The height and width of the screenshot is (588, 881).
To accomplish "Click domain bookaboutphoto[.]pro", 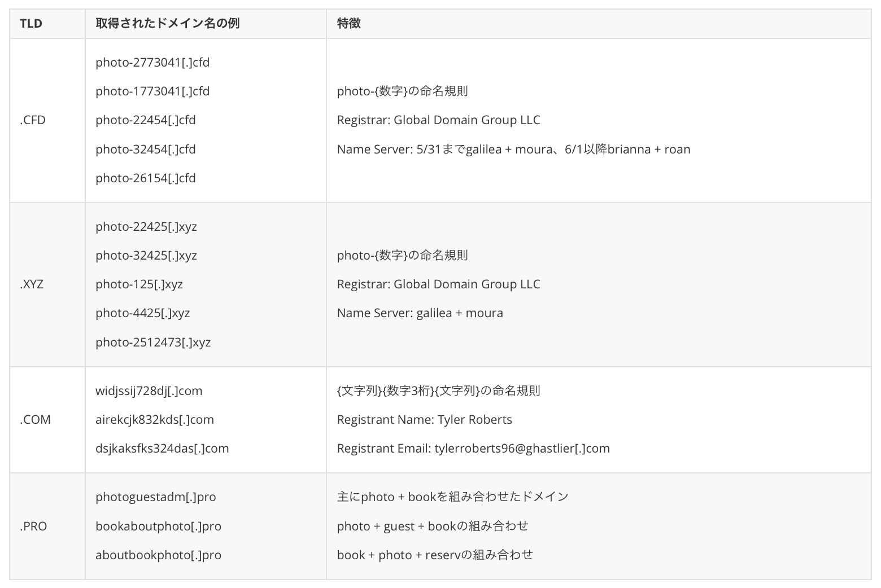I will (x=158, y=526).
